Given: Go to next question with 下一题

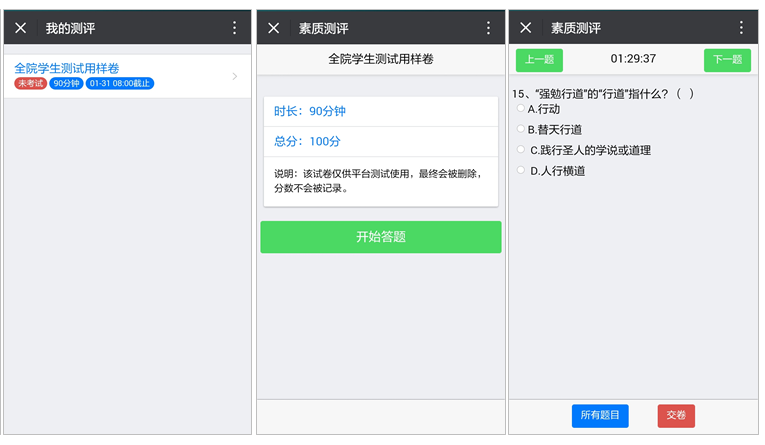Looking at the screenshot, I should point(727,60).
